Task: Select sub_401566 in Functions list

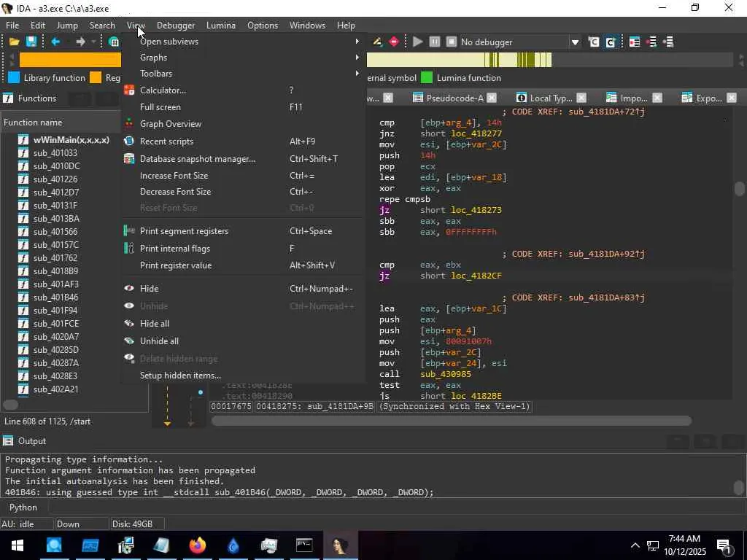Action: point(55,232)
